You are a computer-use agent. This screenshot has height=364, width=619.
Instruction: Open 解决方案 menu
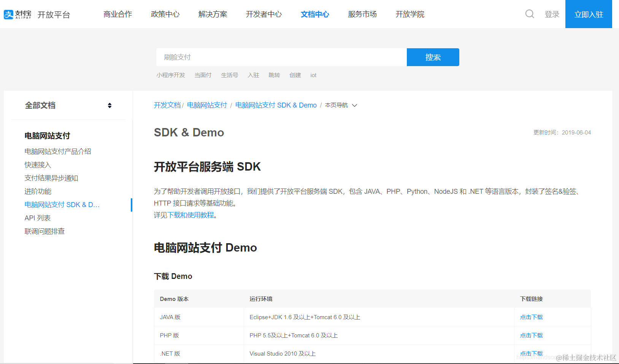[x=213, y=14]
